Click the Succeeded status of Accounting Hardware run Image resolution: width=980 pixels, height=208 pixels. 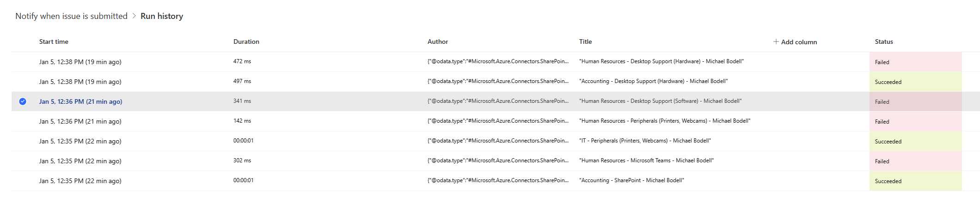[x=888, y=82]
